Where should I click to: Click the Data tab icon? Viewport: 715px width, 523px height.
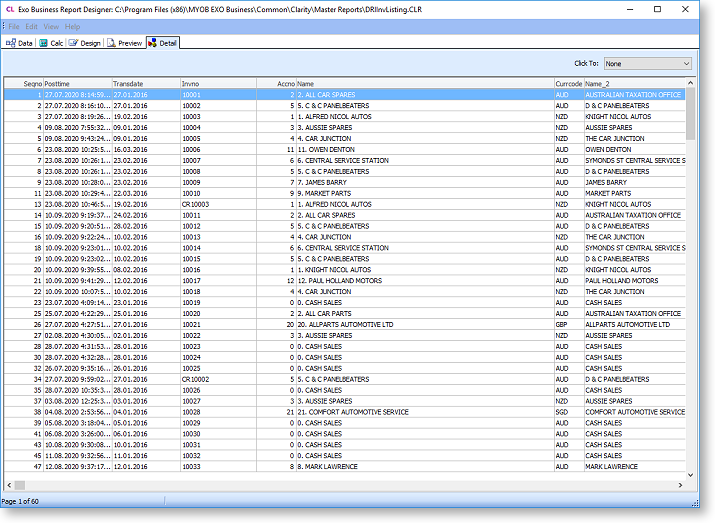pyautogui.click(x=11, y=43)
